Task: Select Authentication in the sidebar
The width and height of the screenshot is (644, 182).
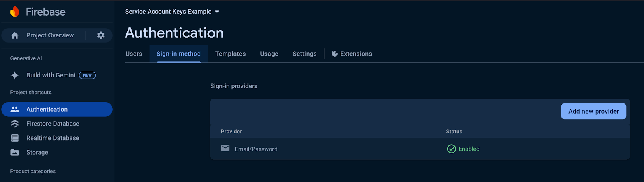Action: coord(57,109)
